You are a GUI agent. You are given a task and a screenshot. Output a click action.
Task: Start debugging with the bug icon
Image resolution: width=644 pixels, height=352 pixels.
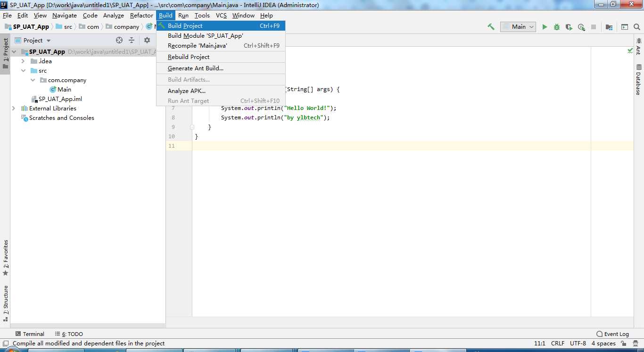pyautogui.click(x=557, y=27)
